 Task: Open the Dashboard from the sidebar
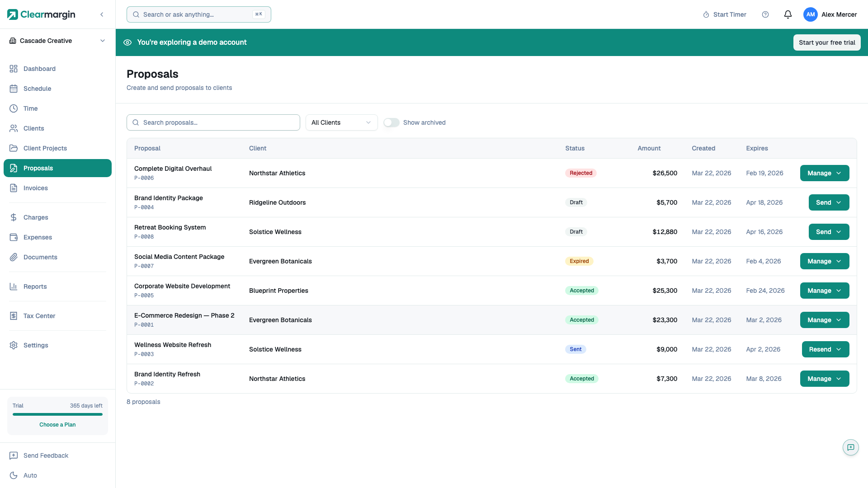pyautogui.click(x=39, y=69)
